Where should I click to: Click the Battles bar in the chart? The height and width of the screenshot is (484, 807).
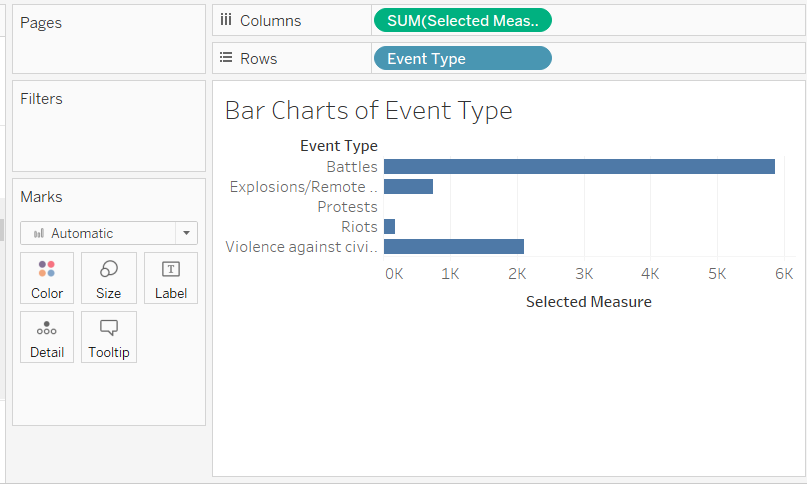click(x=579, y=167)
